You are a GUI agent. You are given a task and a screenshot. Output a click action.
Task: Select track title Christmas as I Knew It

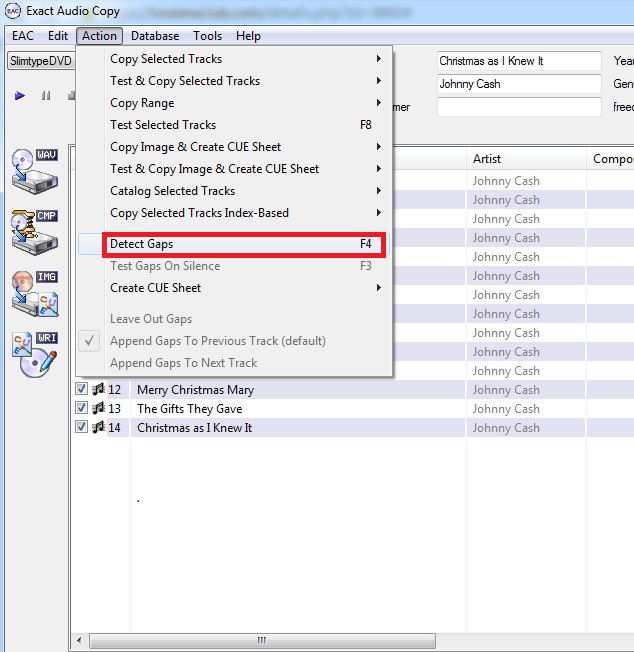click(195, 428)
